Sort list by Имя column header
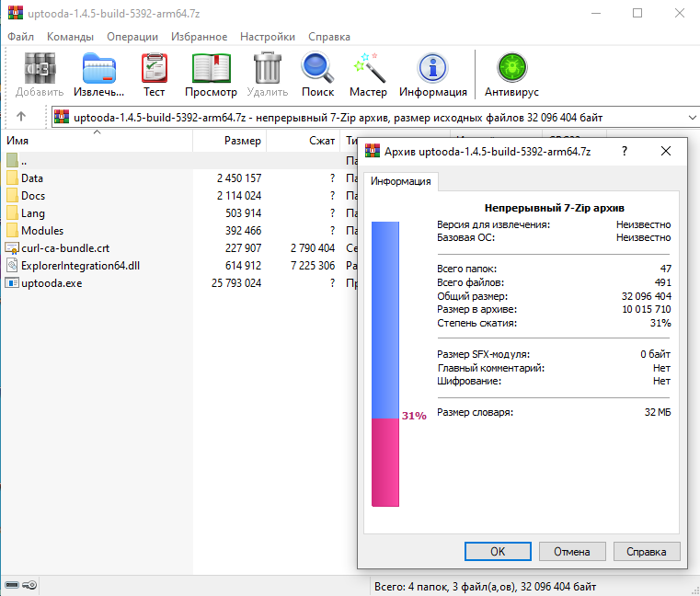The image size is (700, 596). coord(96,141)
